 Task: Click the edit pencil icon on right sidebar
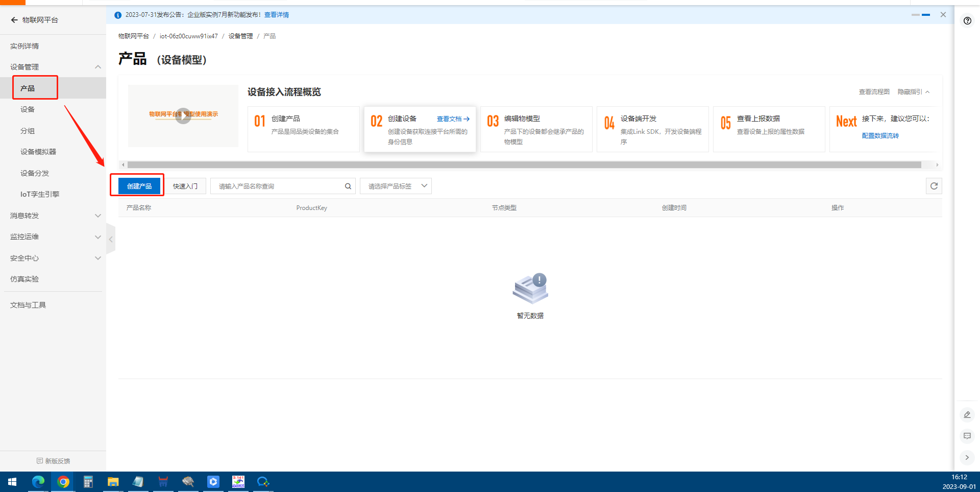pyautogui.click(x=967, y=415)
